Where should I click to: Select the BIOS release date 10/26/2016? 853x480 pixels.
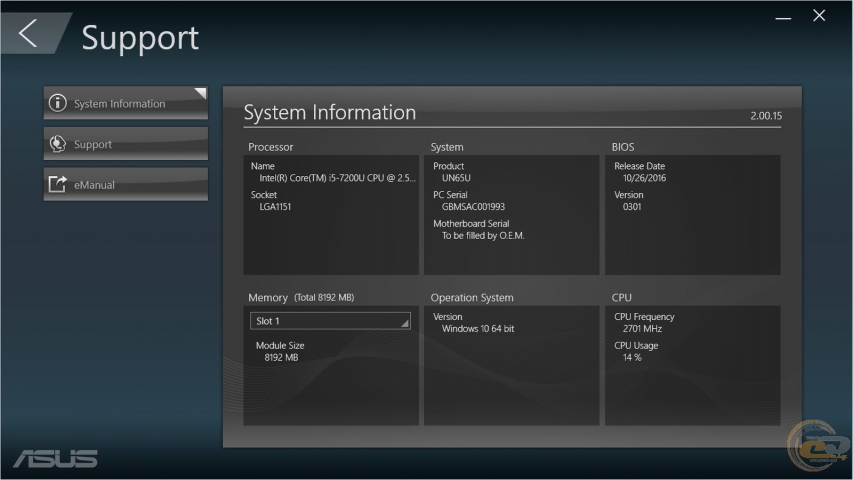tap(645, 178)
